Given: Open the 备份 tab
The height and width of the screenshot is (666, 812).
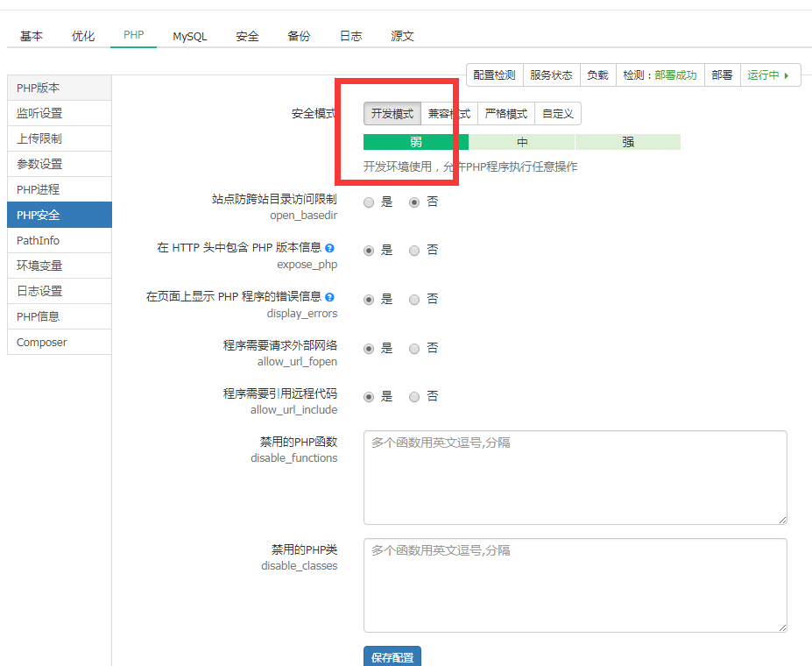Looking at the screenshot, I should click(299, 36).
